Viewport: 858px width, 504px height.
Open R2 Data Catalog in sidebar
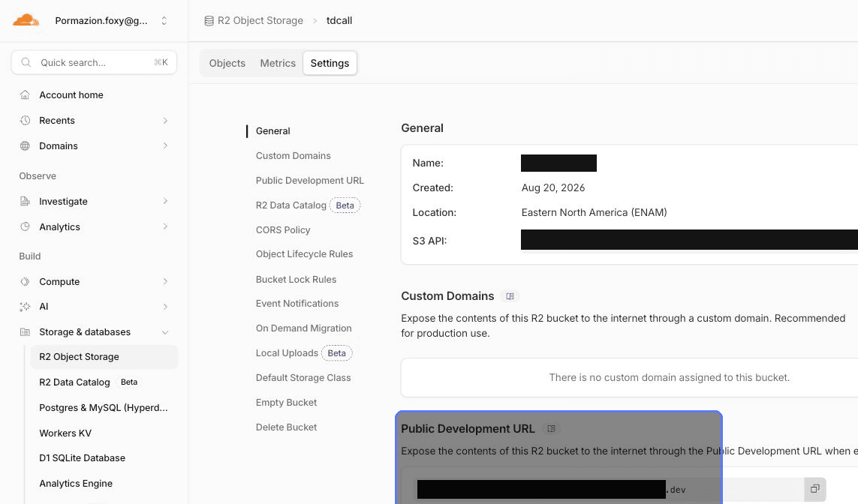tap(74, 382)
